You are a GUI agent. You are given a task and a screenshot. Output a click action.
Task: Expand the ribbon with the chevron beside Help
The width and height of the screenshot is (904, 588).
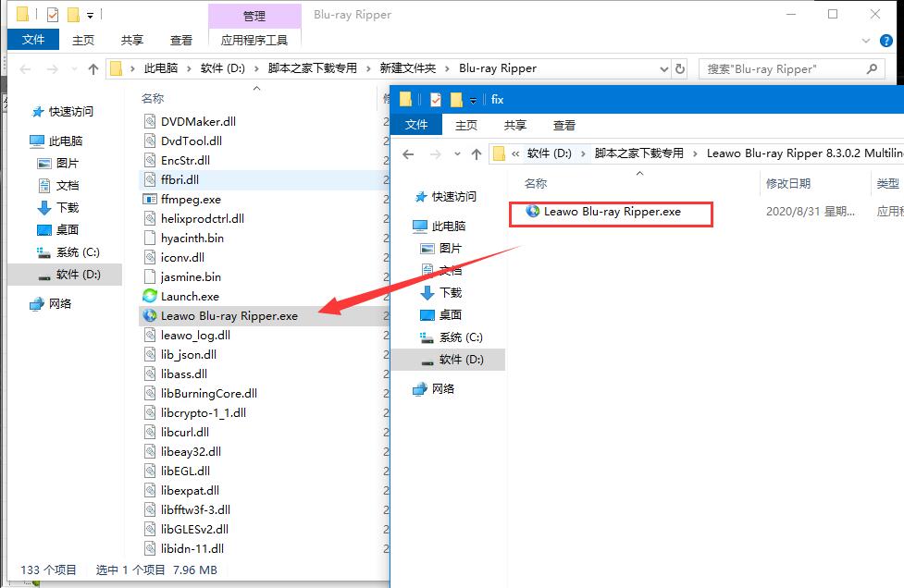(865, 41)
